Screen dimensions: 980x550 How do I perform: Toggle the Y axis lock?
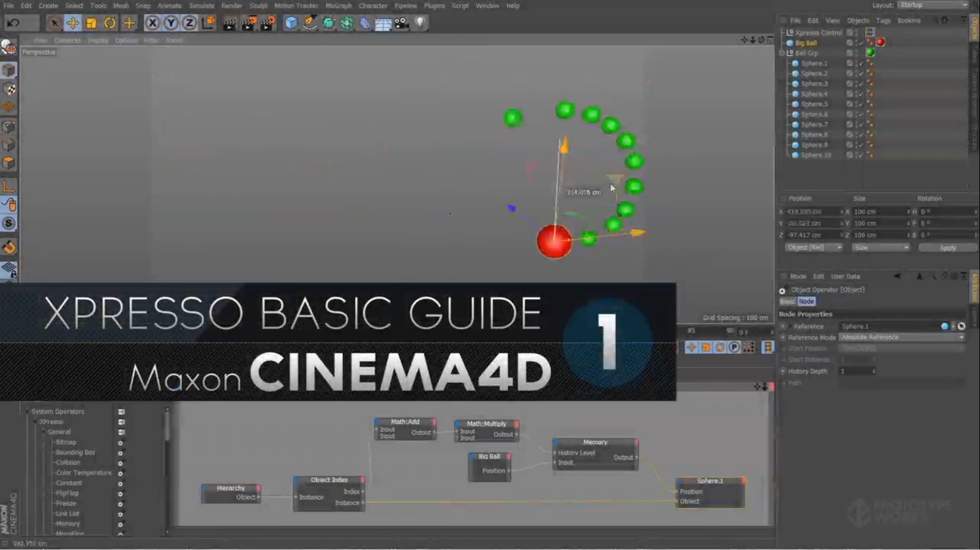(171, 23)
